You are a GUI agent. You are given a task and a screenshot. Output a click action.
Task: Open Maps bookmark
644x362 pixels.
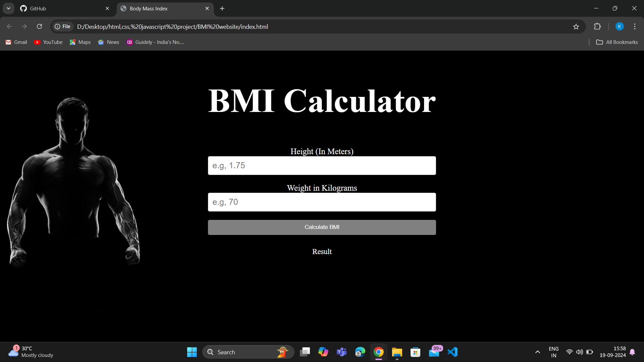pos(80,42)
